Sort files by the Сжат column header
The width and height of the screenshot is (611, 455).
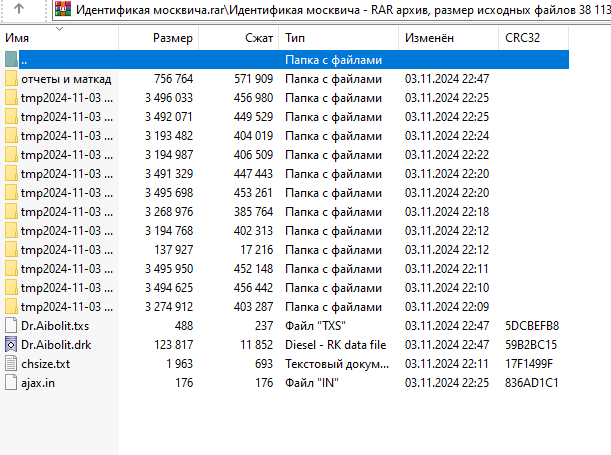click(238, 38)
